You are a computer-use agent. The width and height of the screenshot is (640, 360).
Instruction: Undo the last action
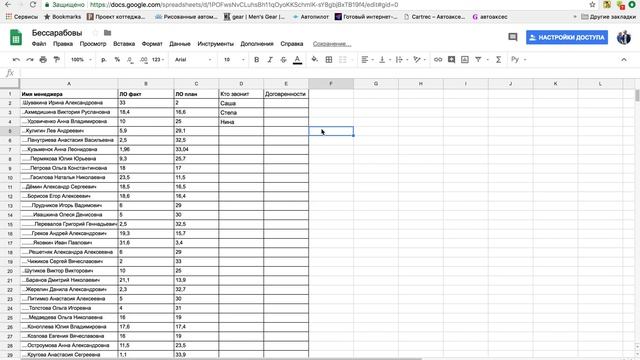point(16,60)
